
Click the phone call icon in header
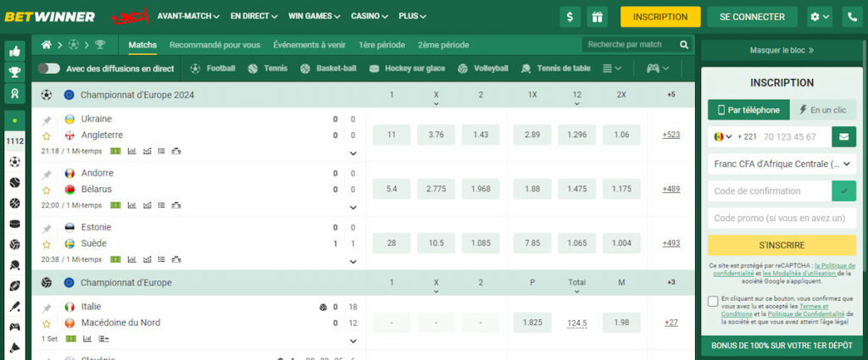click(x=850, y=17)
